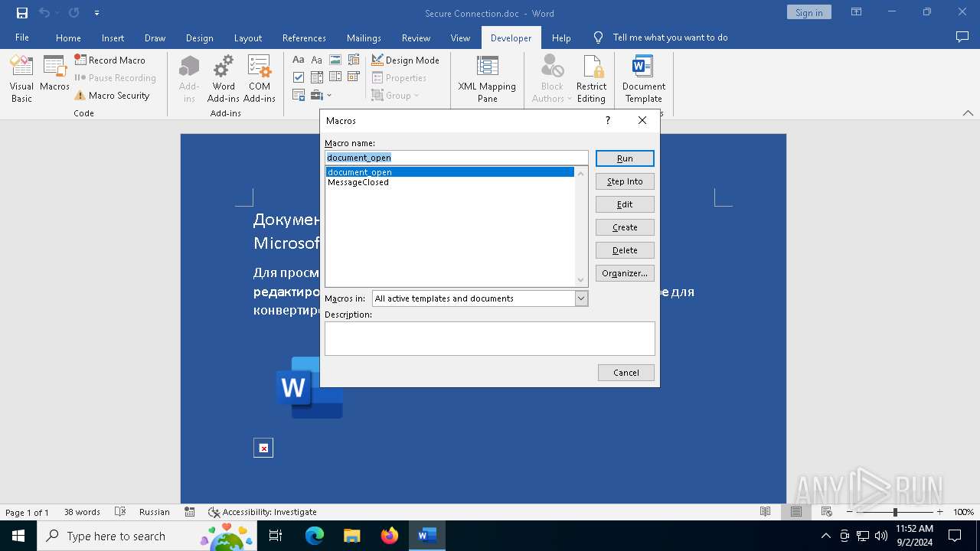Collapse the ribbon
The height and width of the screenshot is (551, 980).
(x=968, y=112)
